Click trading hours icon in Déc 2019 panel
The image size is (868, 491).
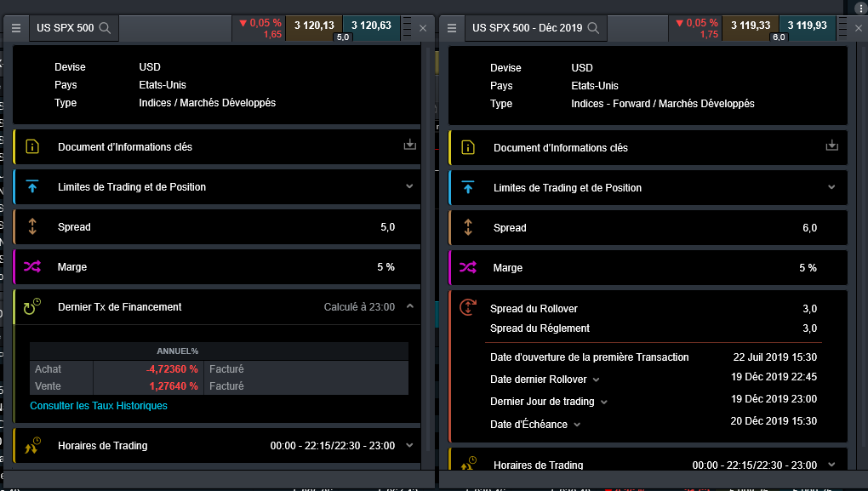click(x=468, y=463)
